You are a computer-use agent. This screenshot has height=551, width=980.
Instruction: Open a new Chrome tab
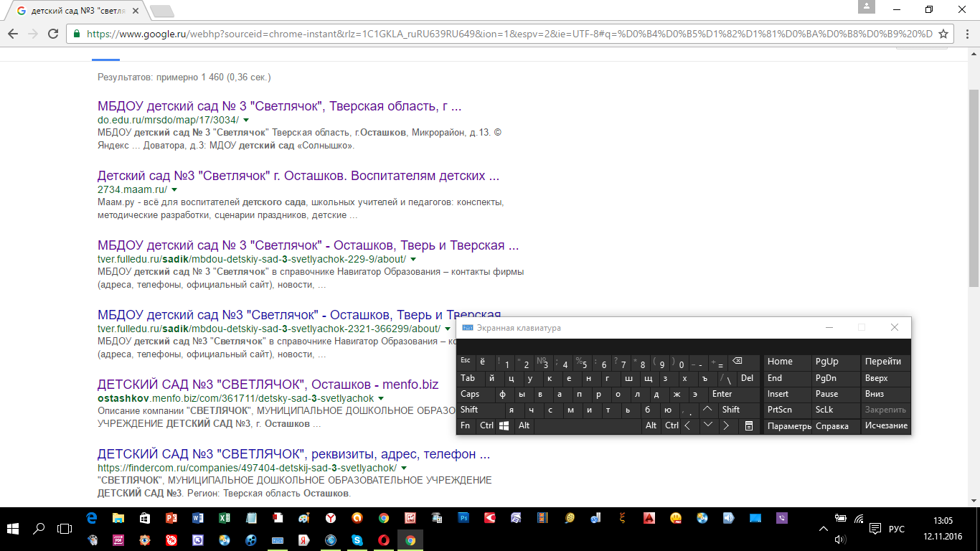coord(162,11)
